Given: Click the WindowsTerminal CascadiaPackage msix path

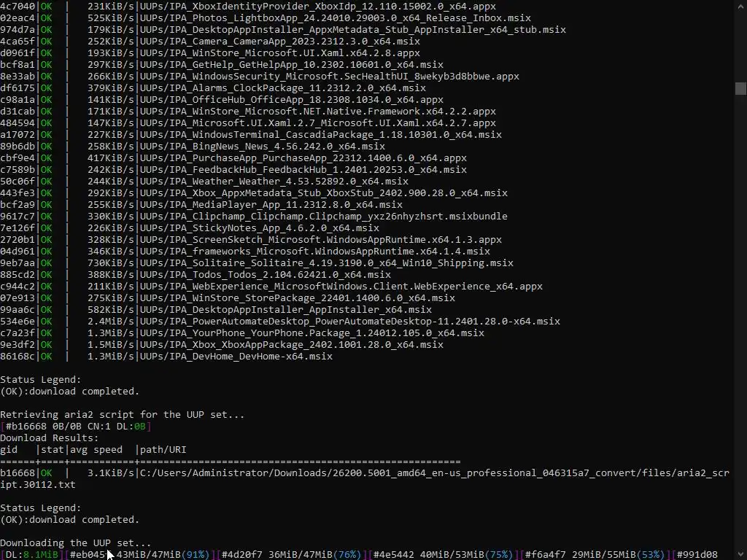Looking at the screenshot, I should click(x=321, y=135).
